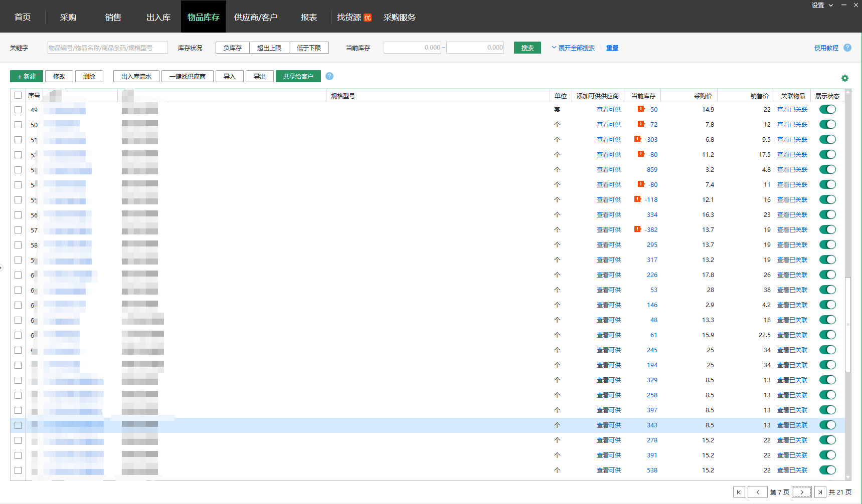Tick the select-all checkbox in table header
This screenshot has height=504, width=862.
coord(18,95)
